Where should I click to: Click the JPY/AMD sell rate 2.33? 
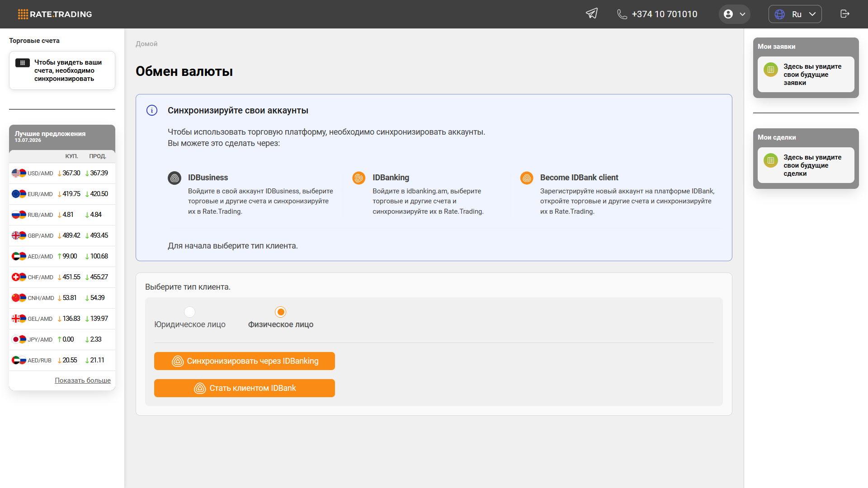tap(96, 339)
